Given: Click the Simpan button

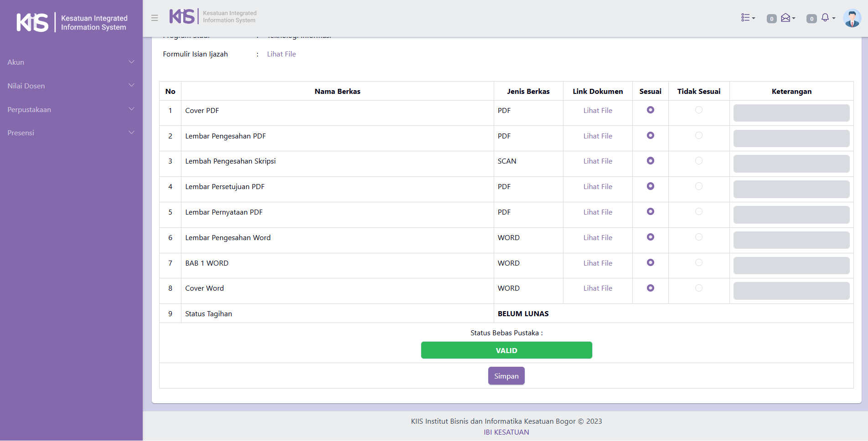Looking at the screenshot, I should pyautogui.click(x=506, y=376).
